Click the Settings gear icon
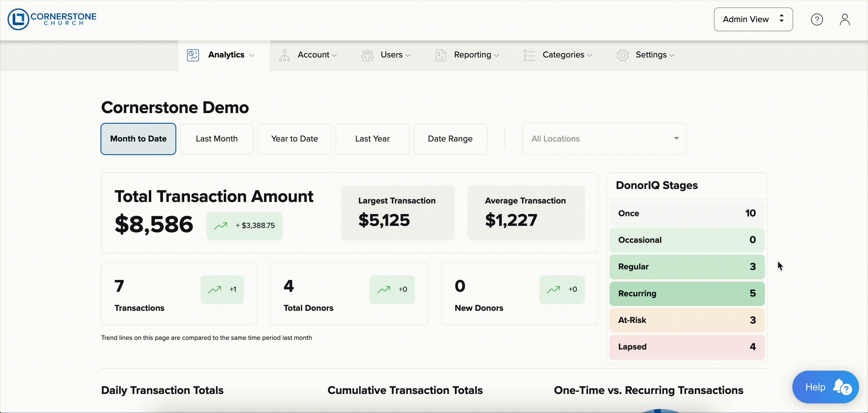The image size is (868, 413). click(x=622, y=55)
